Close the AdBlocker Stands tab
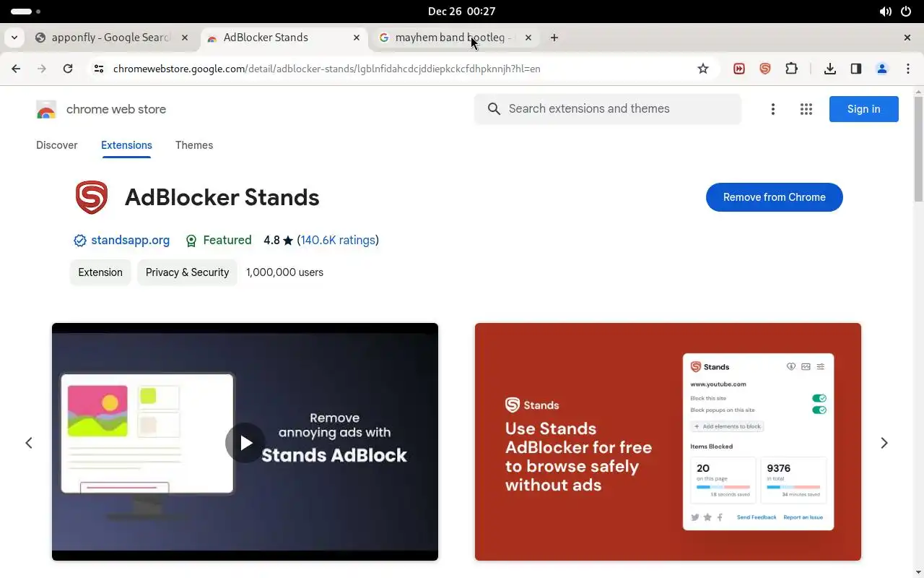The image size is (924, 578). pyautogui.click(x=356, y=38)
